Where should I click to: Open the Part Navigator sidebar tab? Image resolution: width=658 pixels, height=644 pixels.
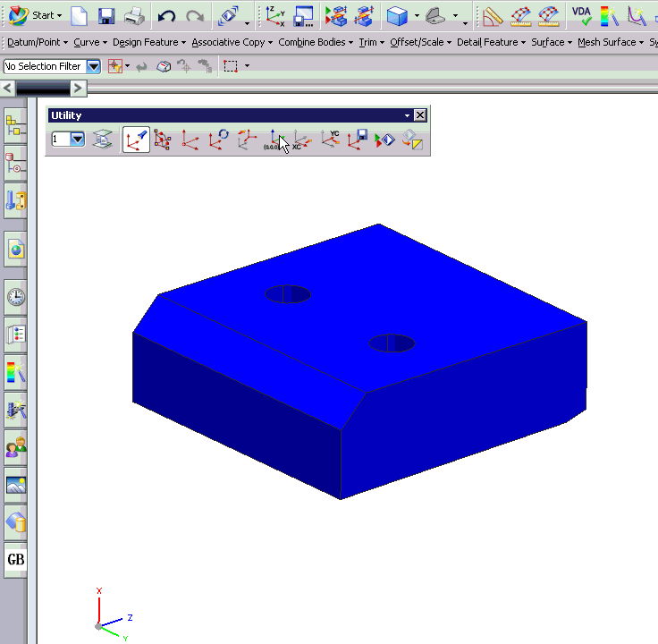pyautogui.click(x=16, y=163)
